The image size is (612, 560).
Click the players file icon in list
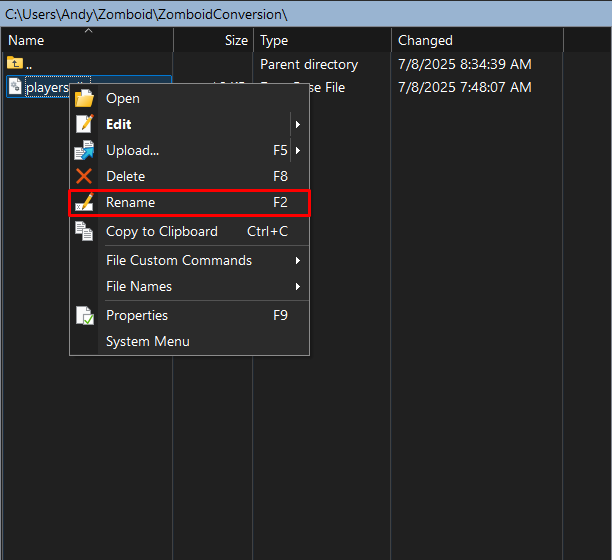[x=15, y=87]
